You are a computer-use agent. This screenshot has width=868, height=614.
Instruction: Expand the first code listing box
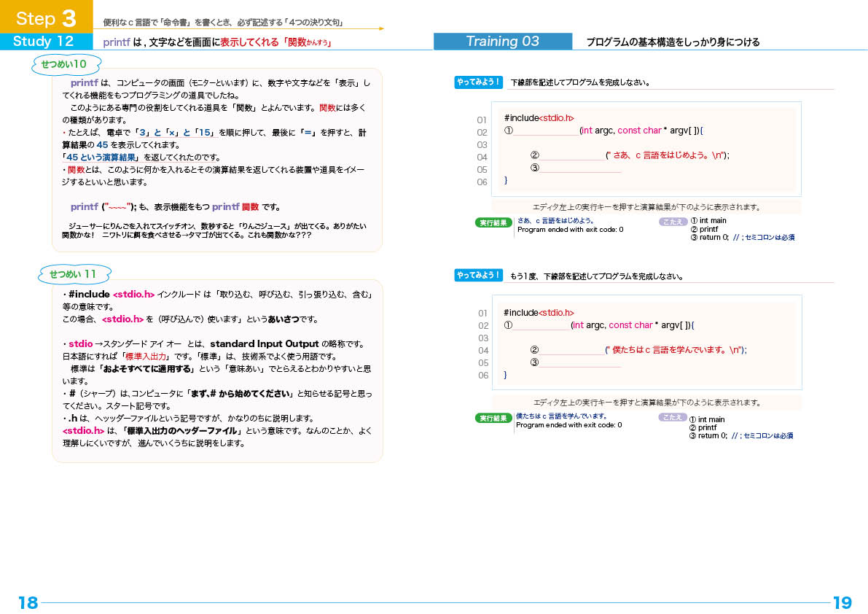pyautogui.click(x=647, y=149)
